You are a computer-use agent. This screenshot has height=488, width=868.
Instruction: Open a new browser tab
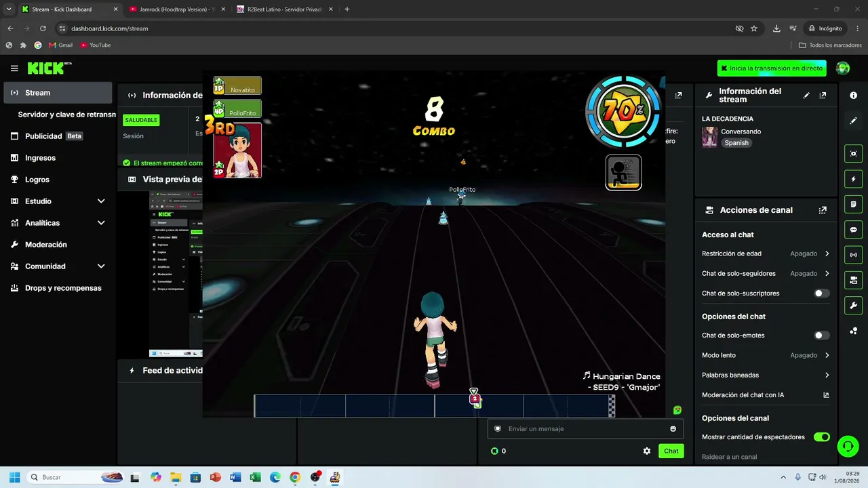tap(347, 9)
